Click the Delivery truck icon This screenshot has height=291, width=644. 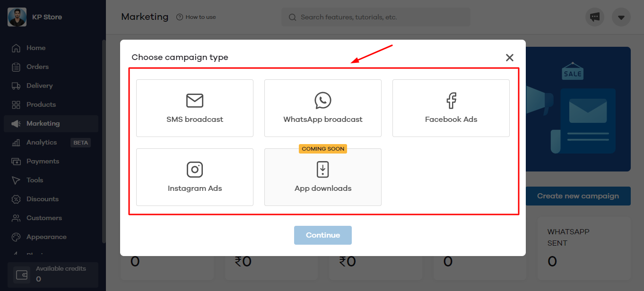coord(16,86)
